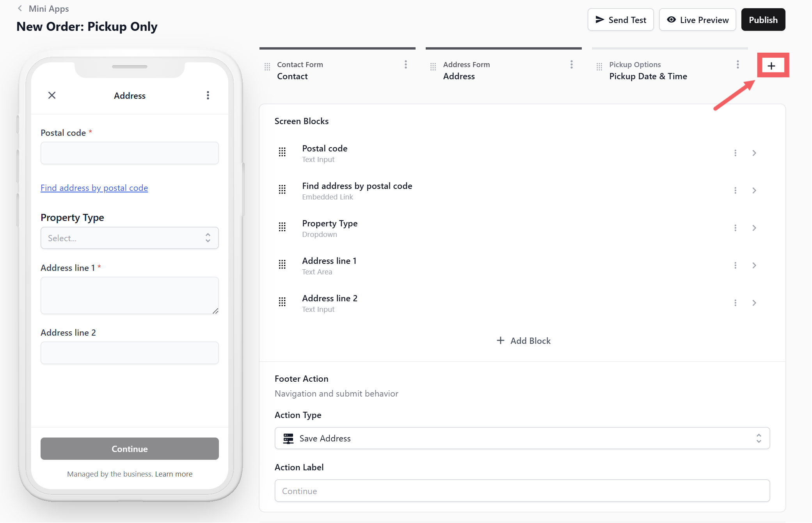Click the plus icon to add screen

pyautogui.click(x=771, y=66)
